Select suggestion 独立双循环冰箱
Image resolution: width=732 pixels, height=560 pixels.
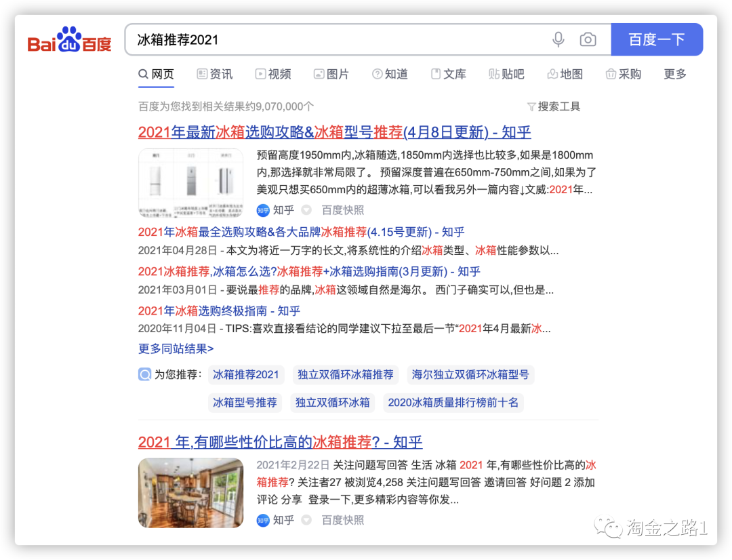[x=332, y=403]
